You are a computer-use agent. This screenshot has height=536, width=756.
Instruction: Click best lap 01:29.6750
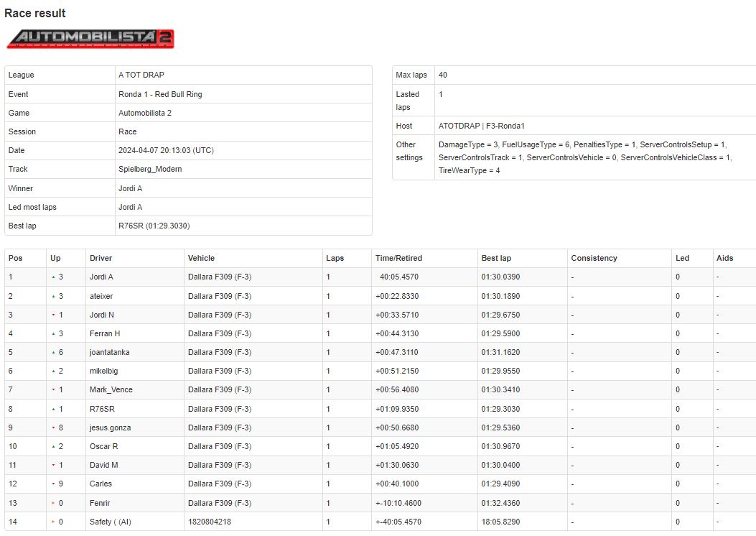(x=500, y=315)
